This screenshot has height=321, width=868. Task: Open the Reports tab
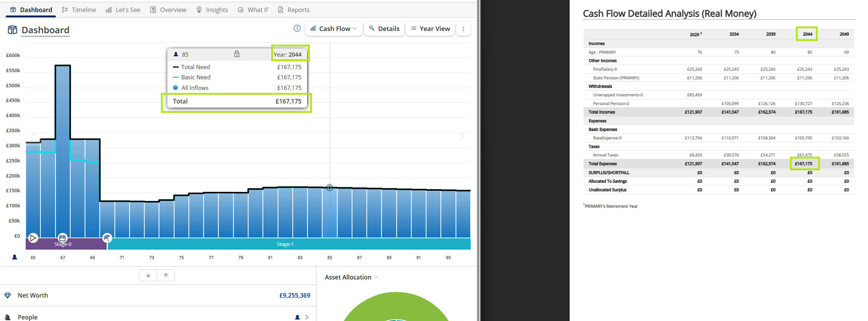[x=293, y=10]
